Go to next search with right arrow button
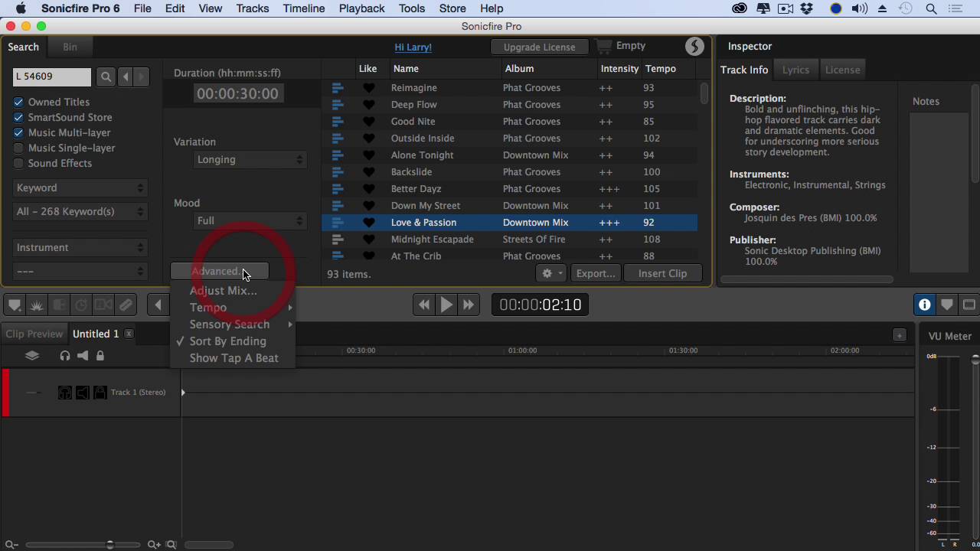 pos(143,77)
